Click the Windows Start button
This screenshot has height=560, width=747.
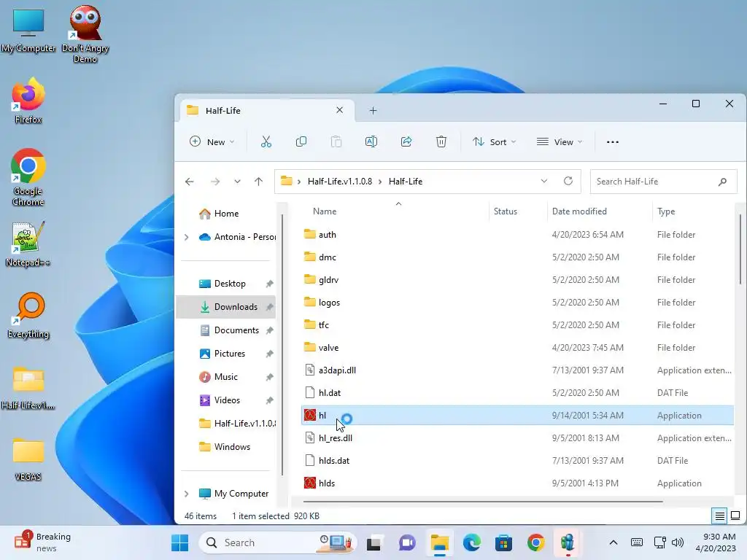180,542
